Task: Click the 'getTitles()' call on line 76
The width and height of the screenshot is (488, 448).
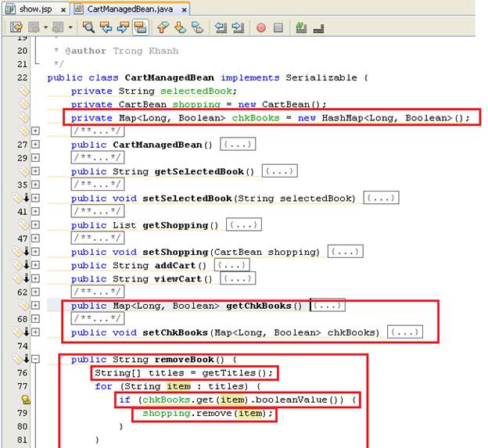Action: click(x=235, y=373)
